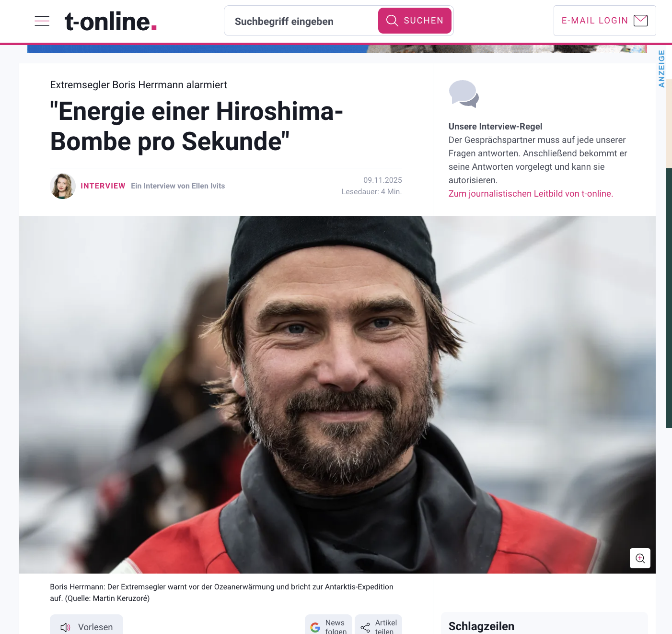The width and height of the screenshot is (672, 634).
Task: Click the envelope icon in E-Mail Login
Action: 641,21
